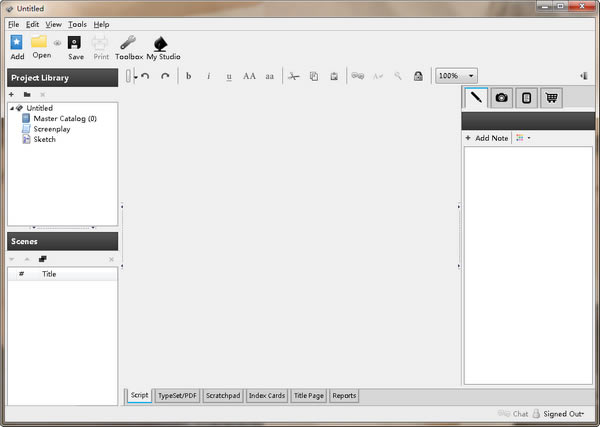600x427 pixels.
Task: Open the Toolbox from the toolbar
Action: [128, 46]
